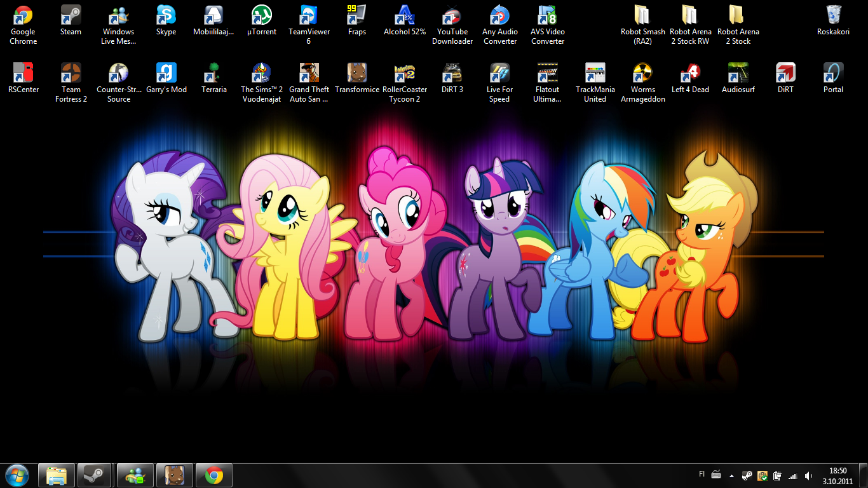Select the Skype desktop shortcut
The width and height of the screenshot is (868, 488).
click(166, 20)
